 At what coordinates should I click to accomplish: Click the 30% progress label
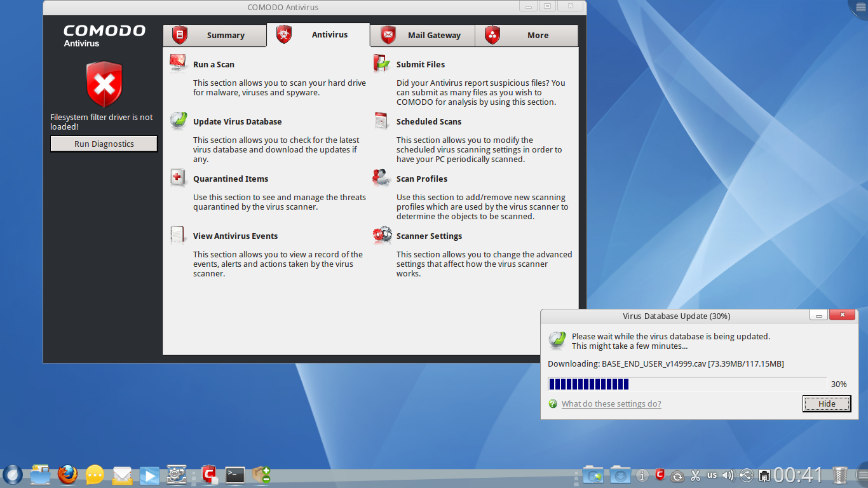pos(839,384)
